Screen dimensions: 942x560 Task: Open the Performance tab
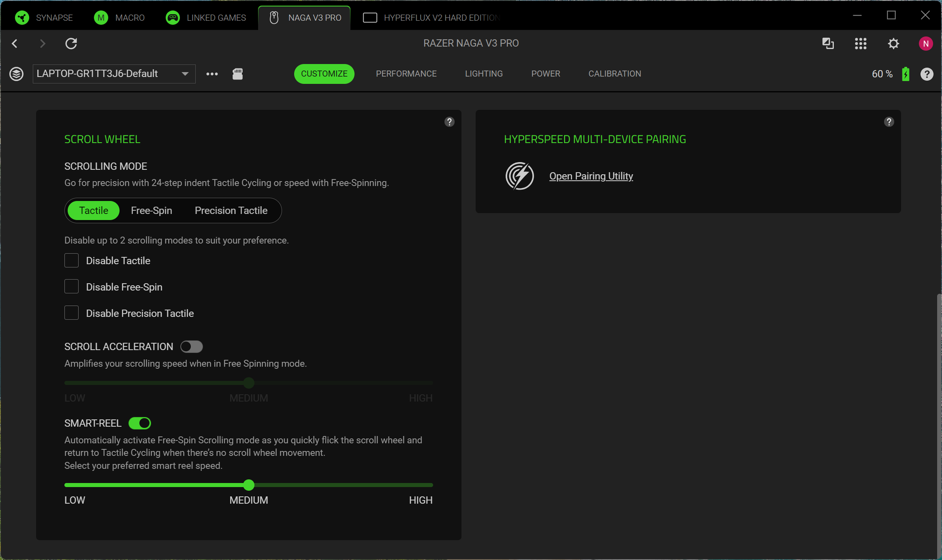406,74
